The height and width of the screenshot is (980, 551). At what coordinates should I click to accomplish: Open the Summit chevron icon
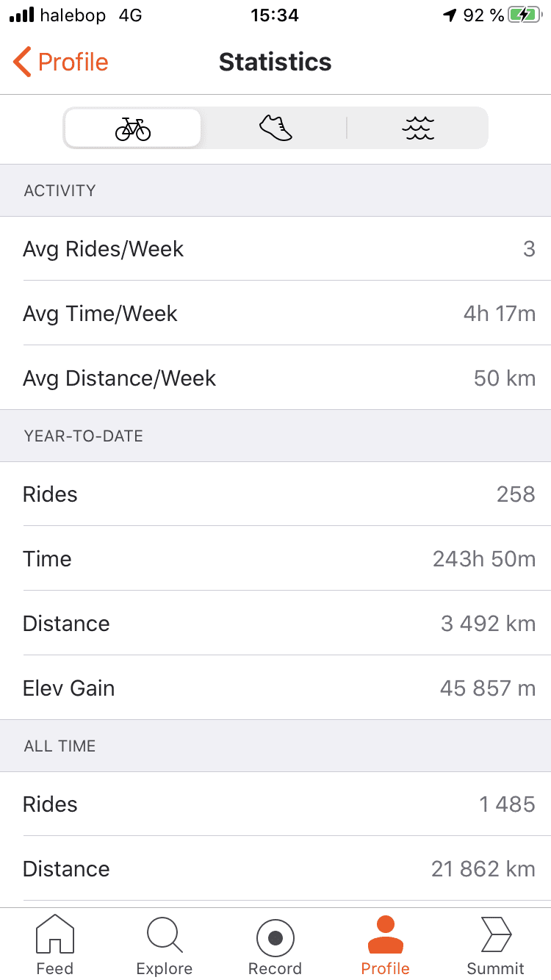[x=496, y=934]
